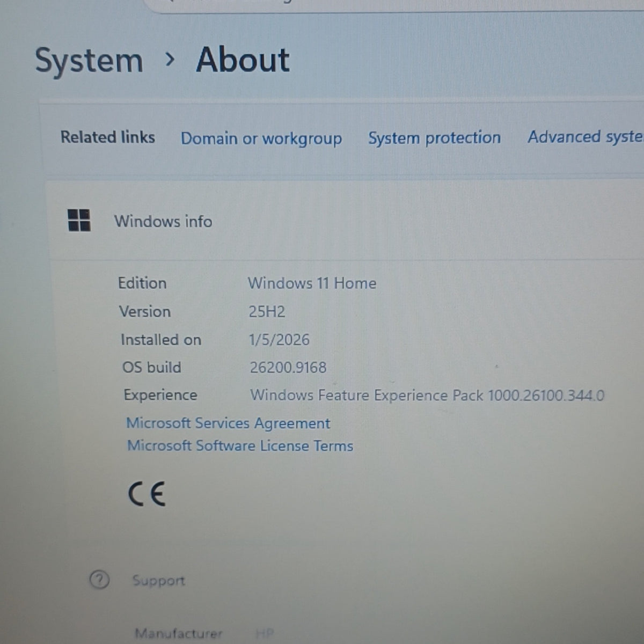The image size is (644, 644).
Task: Expand the Support section header
Action: [343, 580]
